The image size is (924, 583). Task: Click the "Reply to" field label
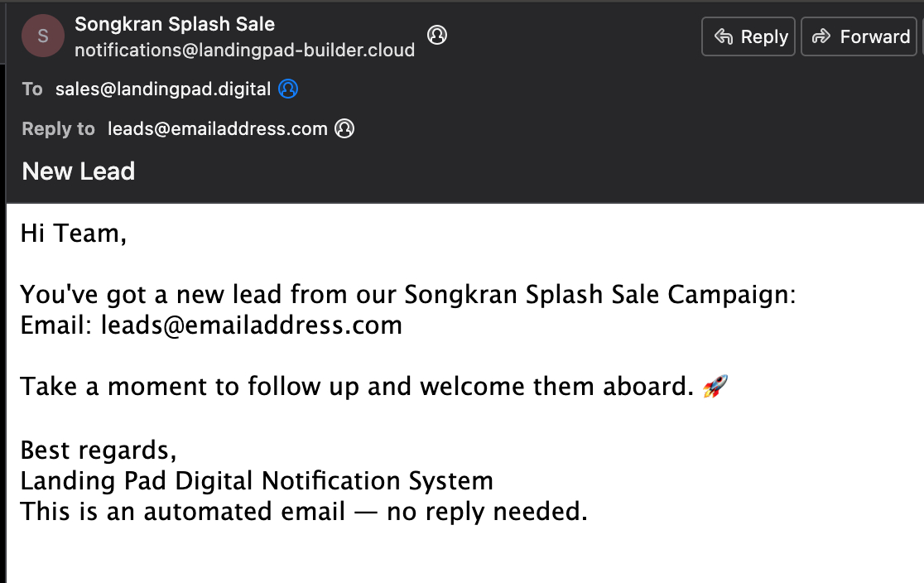point(58,128)
